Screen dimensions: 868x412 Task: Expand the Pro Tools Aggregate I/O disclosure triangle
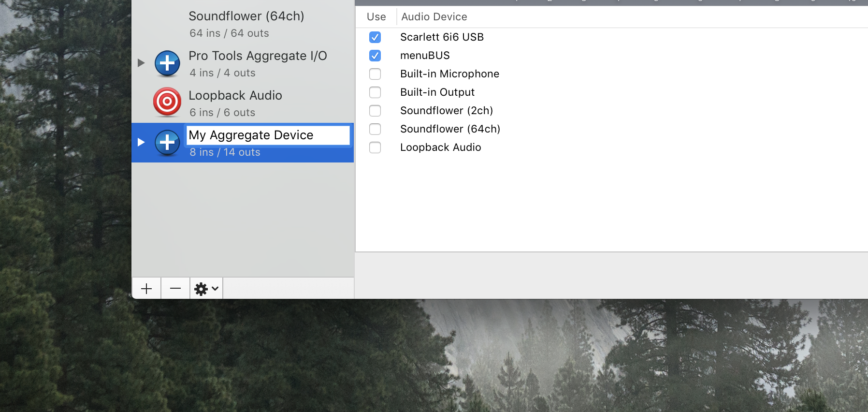141,63
